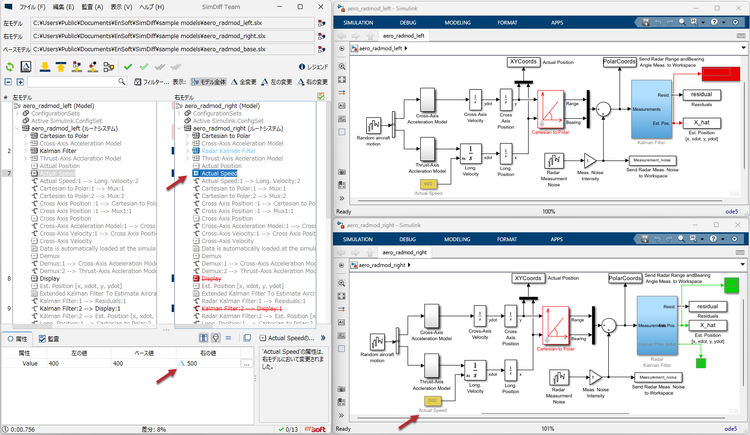Click the ... button in Value row
The height and width of the screenshot is (435, 750).
(x=246, y=364)
